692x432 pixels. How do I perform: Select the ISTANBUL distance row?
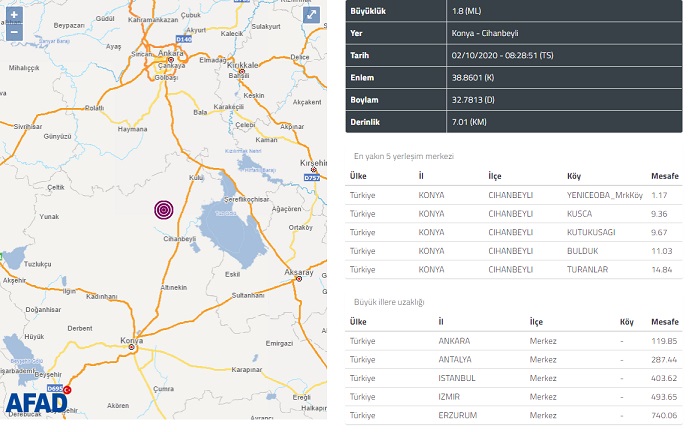512,377
